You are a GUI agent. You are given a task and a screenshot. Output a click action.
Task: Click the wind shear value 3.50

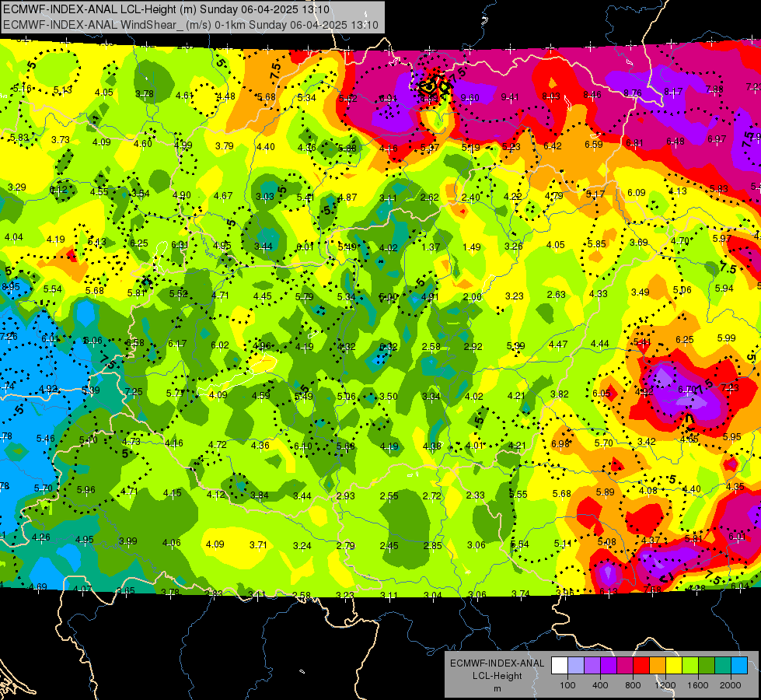coord(388,397)
